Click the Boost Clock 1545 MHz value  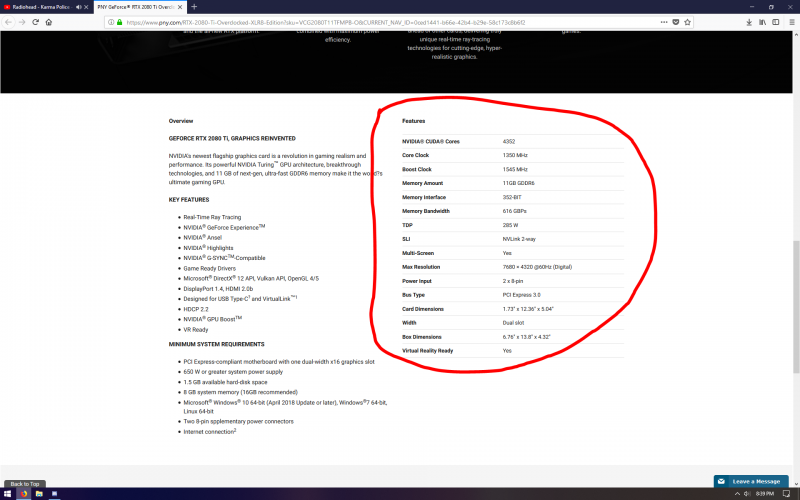pyautogui.click(x=515, y=169)
